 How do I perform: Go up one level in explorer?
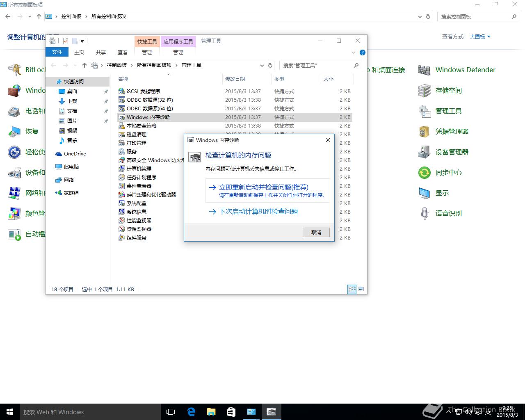[84, 65]
